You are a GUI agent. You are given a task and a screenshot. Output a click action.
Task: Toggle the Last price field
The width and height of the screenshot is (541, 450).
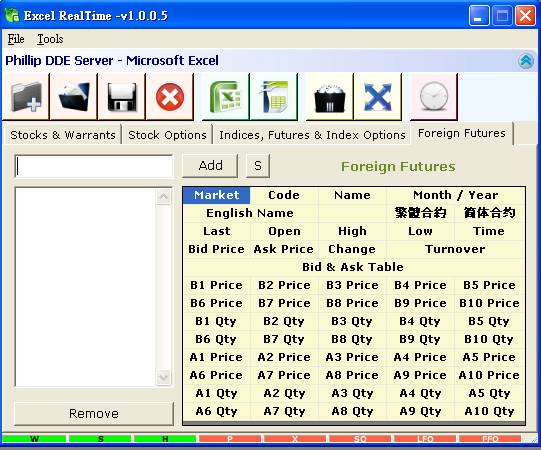click(x=216, y=231)
